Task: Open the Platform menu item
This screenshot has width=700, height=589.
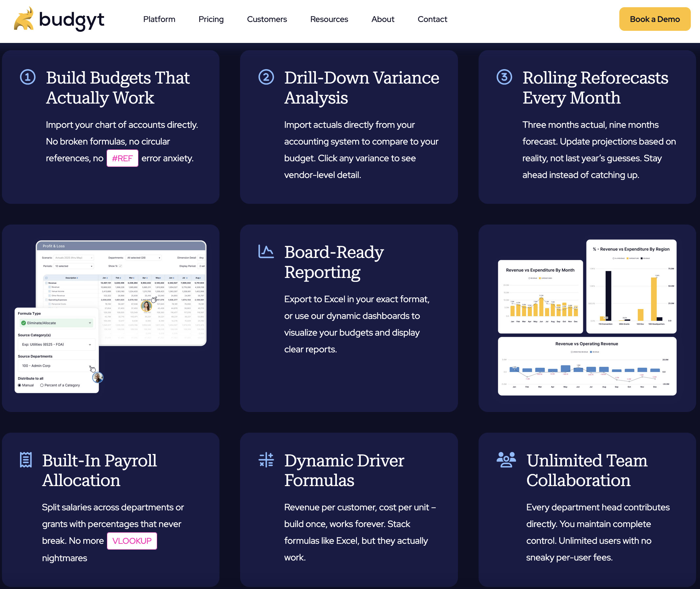Action: coord(159,19)
